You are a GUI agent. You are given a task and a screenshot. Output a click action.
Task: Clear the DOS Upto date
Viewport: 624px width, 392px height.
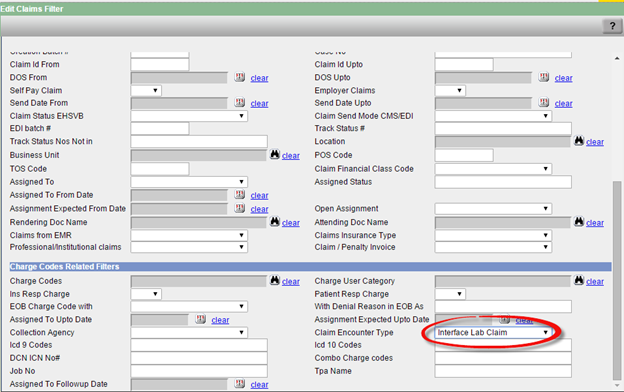click(x=564, y=78)
